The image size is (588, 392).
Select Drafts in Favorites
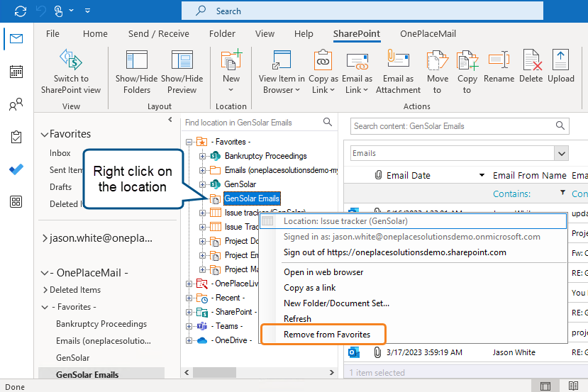click(x=60, y=187)
